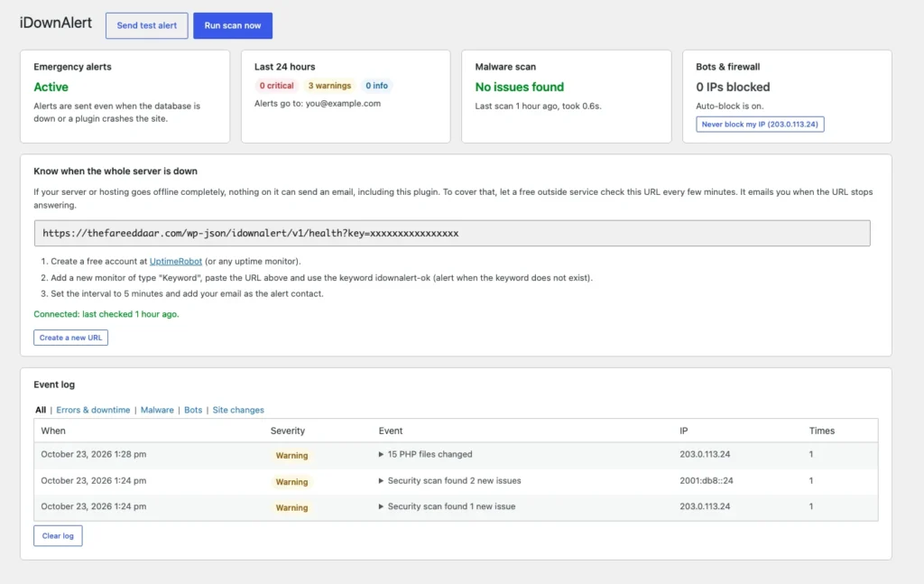Click the 3 warnings badge
This screenshot has height=584, width=924.
pos(329,86)
